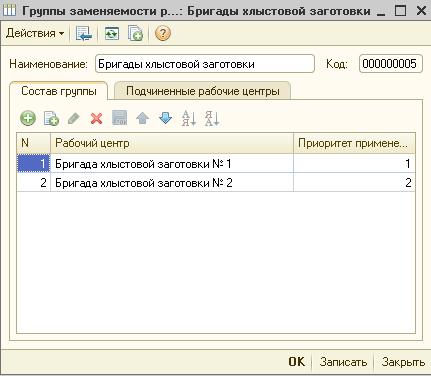Open the Подчиненные рабочие центры tab
This screenshot has height=376, width=431.
click(x=203, y=91)
